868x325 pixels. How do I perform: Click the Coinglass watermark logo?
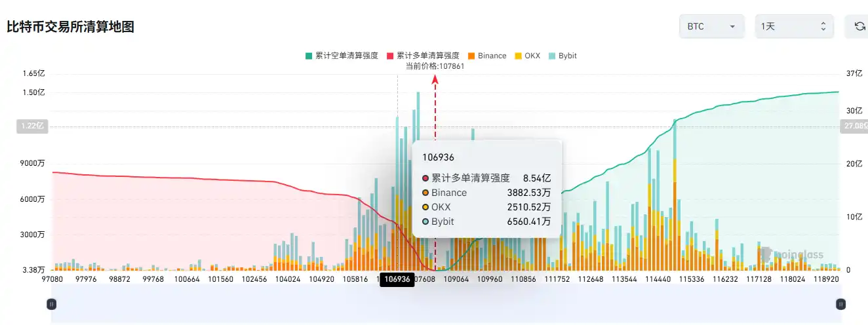792,254
